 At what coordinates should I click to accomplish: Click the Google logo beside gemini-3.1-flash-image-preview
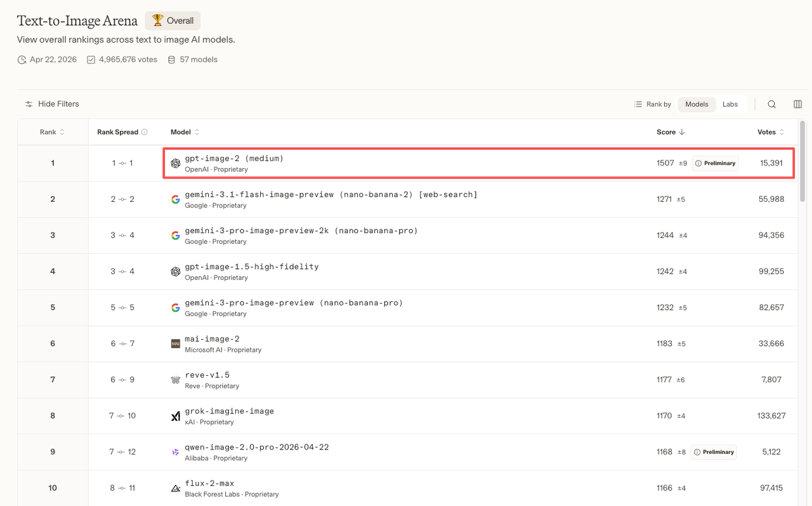coord(176,199)
